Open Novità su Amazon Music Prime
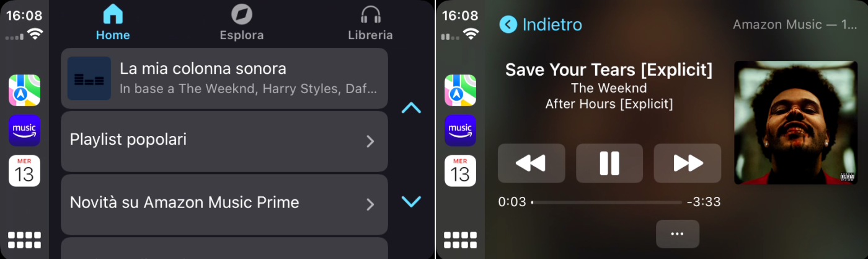868x259 pixels. click(x=224, y=204)
